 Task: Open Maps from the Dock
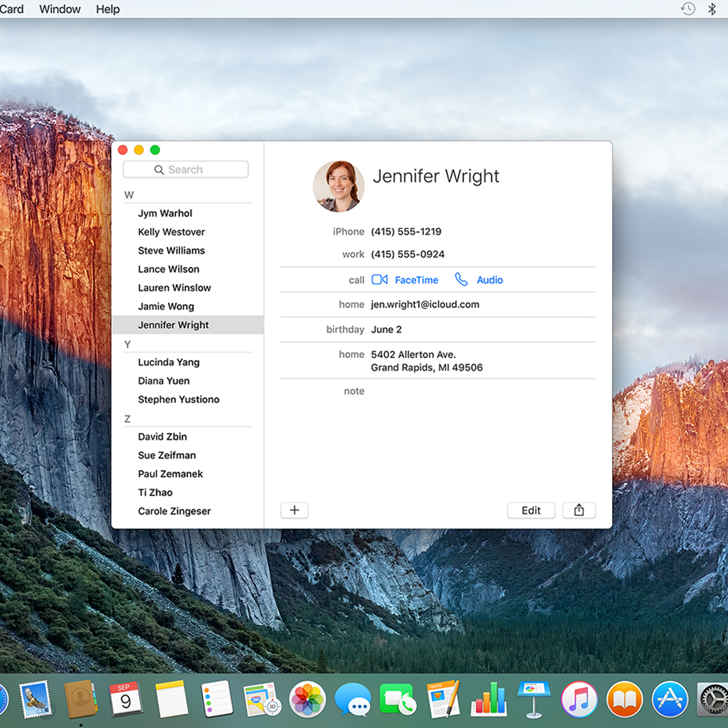tap(263, 699)
